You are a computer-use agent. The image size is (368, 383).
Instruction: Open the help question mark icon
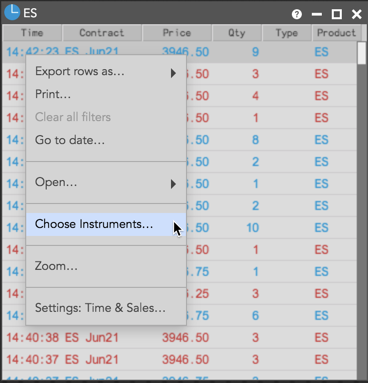297,14
